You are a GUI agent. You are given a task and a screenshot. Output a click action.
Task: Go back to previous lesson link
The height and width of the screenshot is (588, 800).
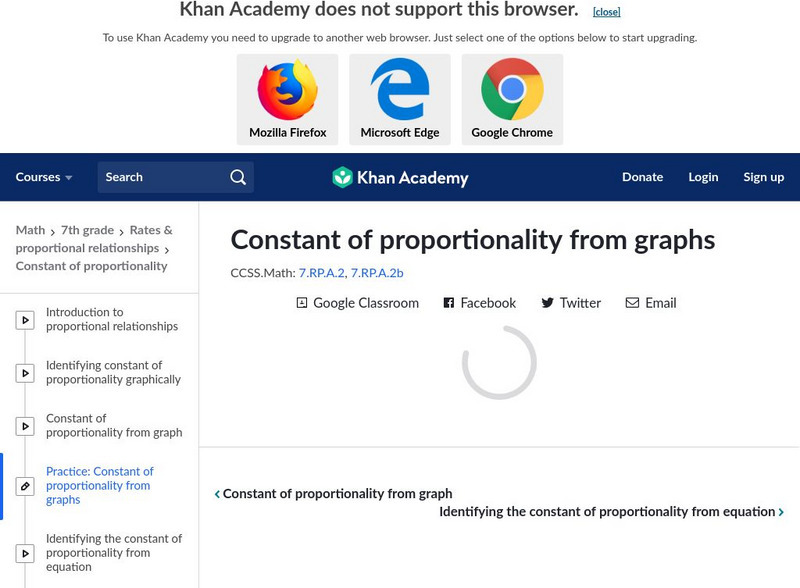coord(334,494)
